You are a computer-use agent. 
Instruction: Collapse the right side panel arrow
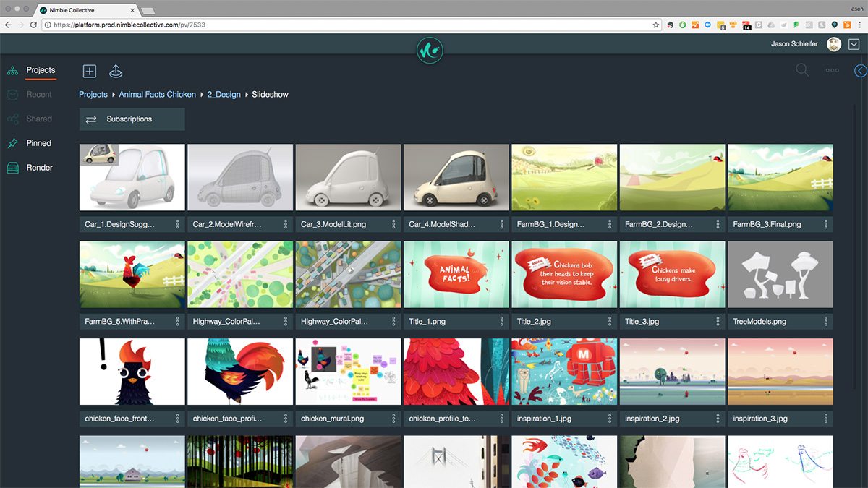pos(860,71)
